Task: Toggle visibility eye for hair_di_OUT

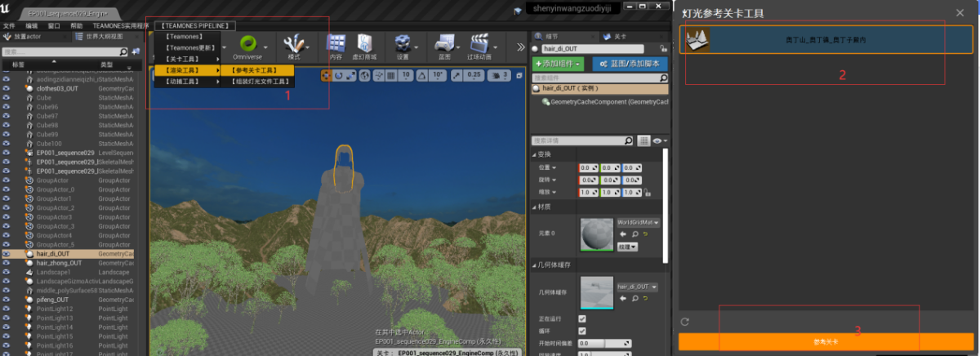Action: [x=7, y=254]
